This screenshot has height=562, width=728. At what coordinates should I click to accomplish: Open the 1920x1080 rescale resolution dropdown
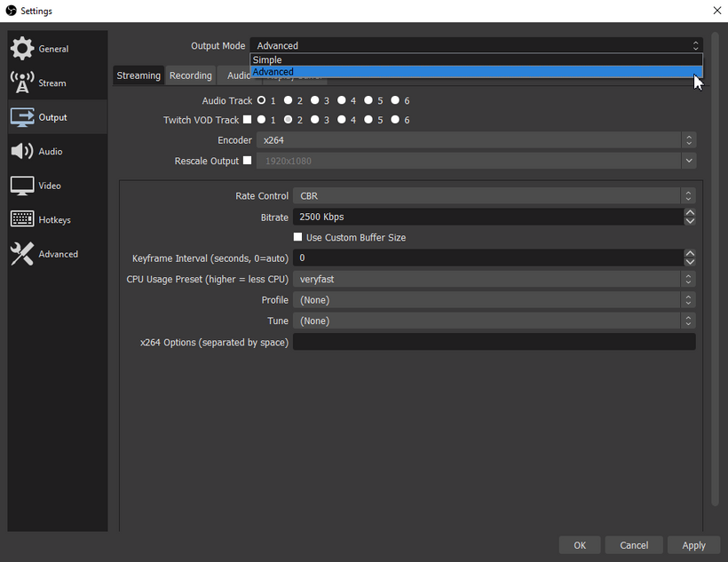477,161
